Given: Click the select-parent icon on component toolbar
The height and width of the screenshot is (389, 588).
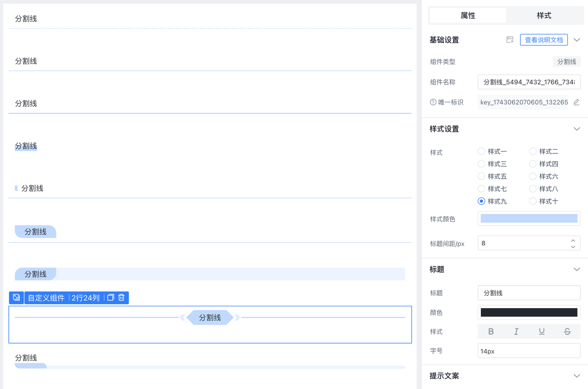Looking at the screenshot, I should (16, 298).
